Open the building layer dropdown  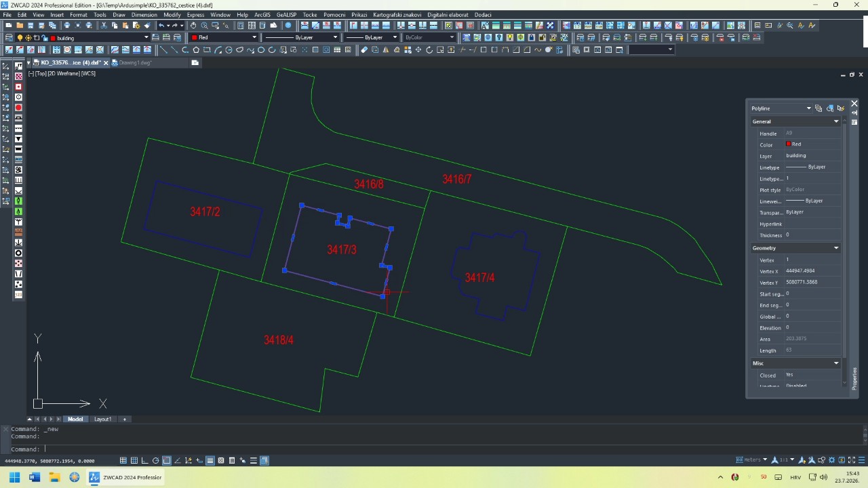tap(100, 37)
